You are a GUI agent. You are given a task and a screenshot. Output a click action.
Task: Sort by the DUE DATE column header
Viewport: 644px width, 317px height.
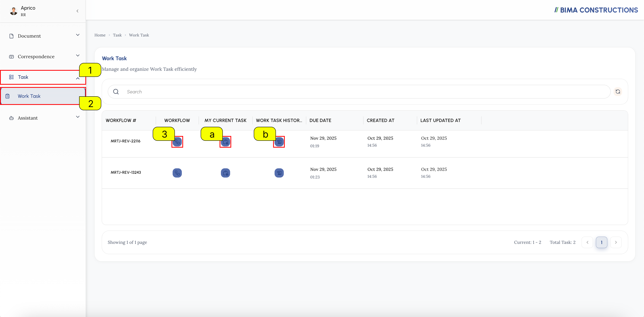pyautogui.click(x=320, y=120)
